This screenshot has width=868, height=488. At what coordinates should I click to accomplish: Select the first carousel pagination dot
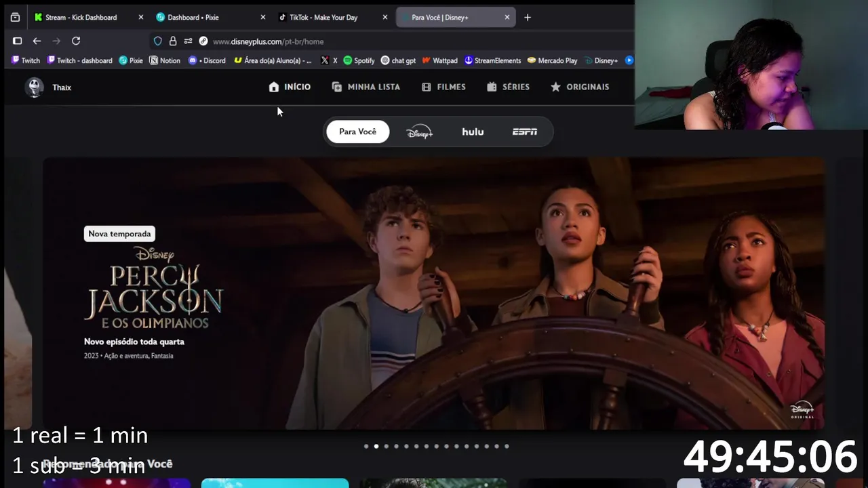coord(366,446)
